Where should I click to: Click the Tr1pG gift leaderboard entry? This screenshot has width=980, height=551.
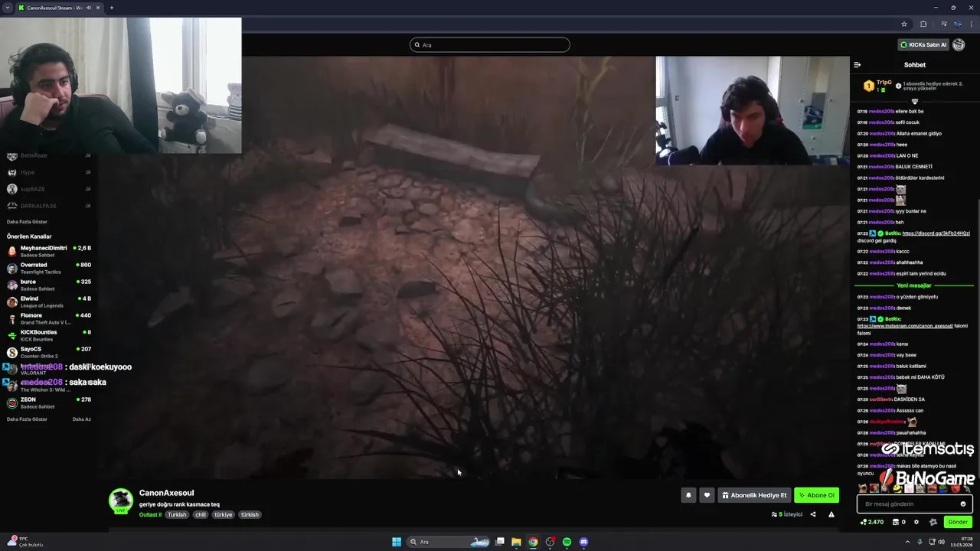tap(880, 86)
